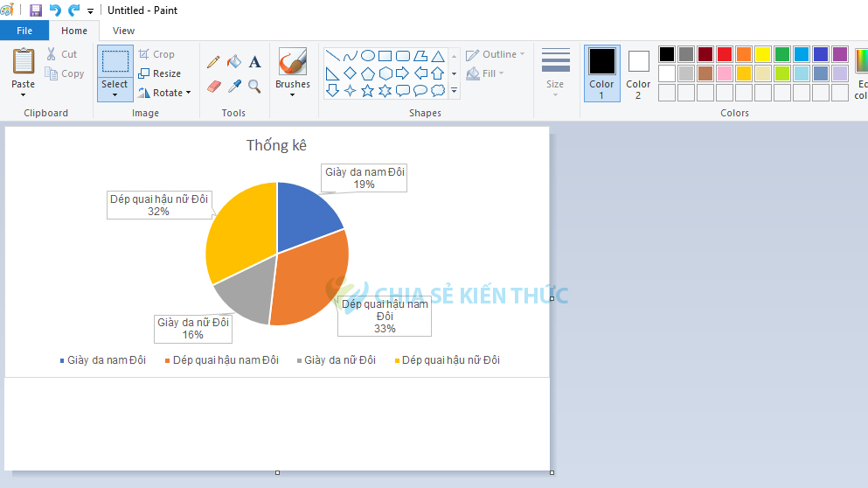Click the "Giày da nam Đôi 19%" label
Viewport: 868px width, 488px height.
coord(365,178)
